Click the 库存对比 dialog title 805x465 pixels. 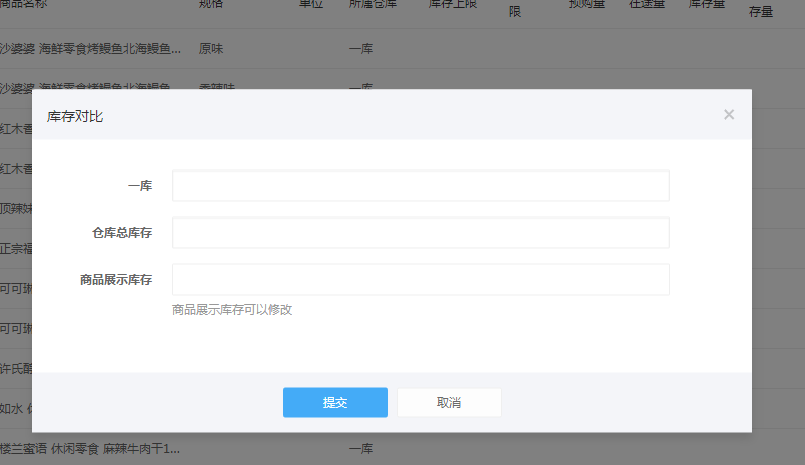pyautogui.click(x=75, y=117)
